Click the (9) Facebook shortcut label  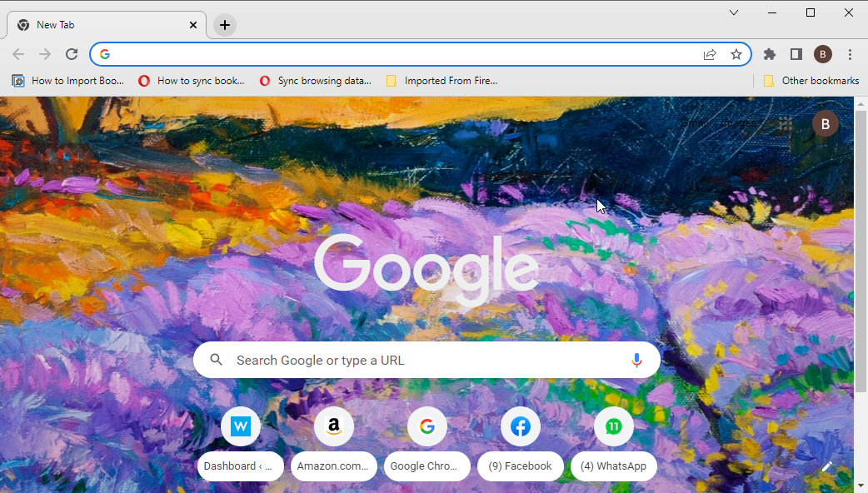tap(521, 466)
